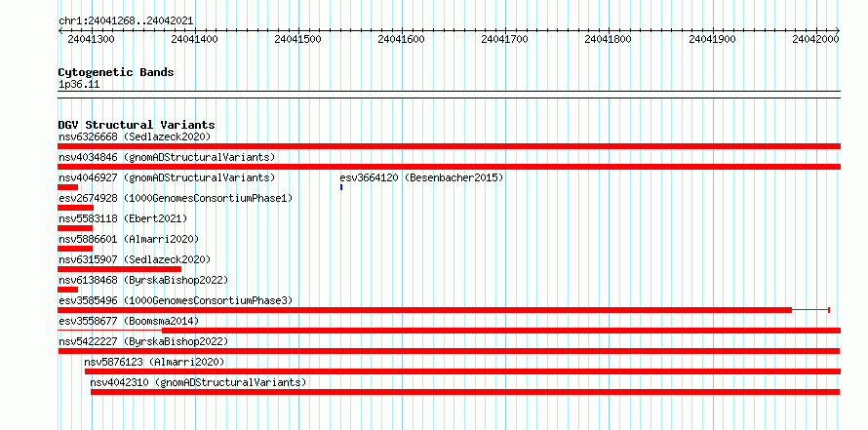The image size is (868, 430).
Task: Click the red bar under nsv5876123
Action: (x=462, y=371)
